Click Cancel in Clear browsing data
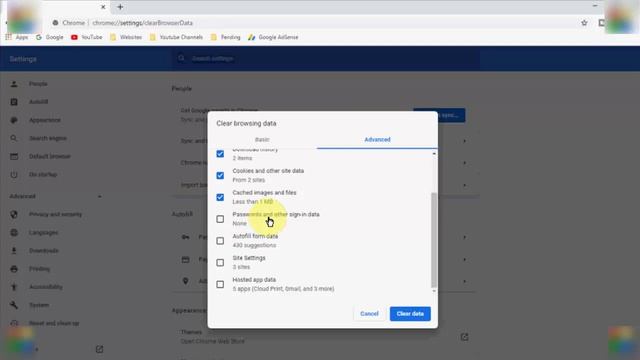Screen dimensions: 640x360 click(369, 313)
